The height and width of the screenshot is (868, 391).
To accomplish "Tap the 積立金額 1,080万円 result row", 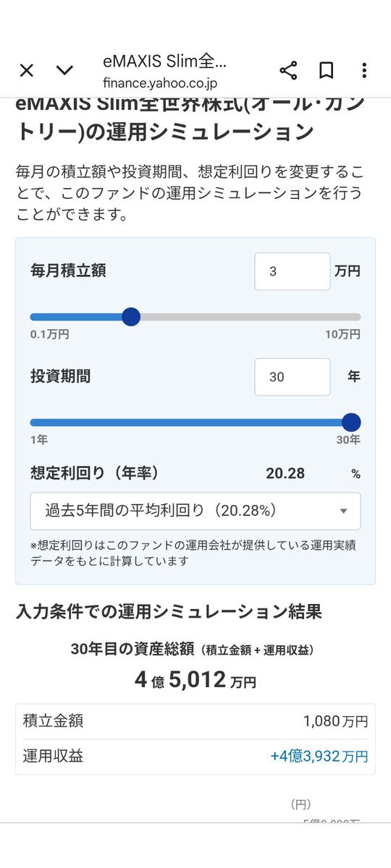I will (x=195, y=721).
